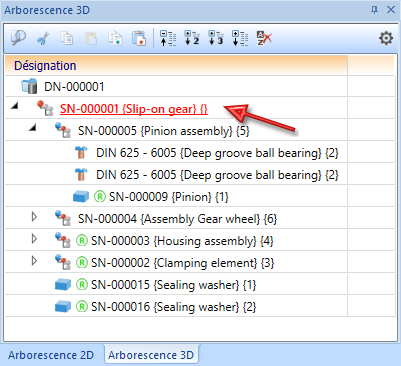
Task: Click the Clamping element assembly icon
Action: tap(63, 262)
